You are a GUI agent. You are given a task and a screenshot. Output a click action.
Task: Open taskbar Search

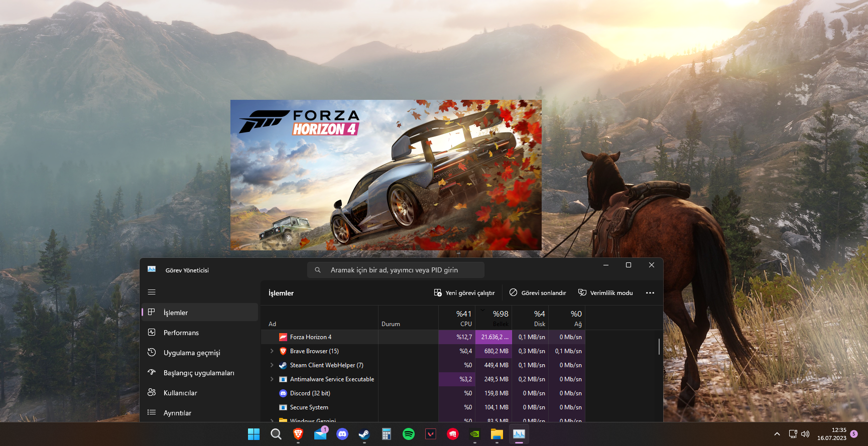pyautogui.click(x=276, y=434)
